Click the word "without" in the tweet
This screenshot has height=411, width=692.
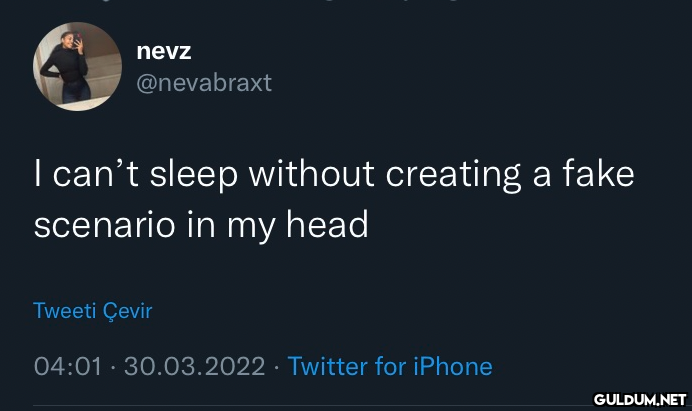[312, 175]
